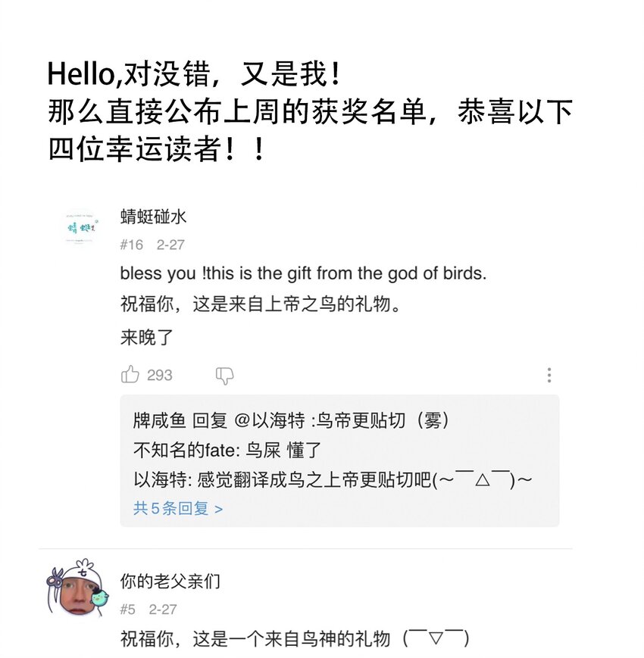Click the 293 like count

coord(160,376)
